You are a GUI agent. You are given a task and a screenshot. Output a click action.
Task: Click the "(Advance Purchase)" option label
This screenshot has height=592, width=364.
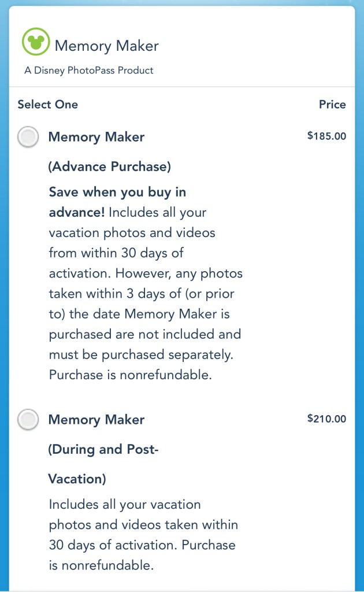point(110,167)
